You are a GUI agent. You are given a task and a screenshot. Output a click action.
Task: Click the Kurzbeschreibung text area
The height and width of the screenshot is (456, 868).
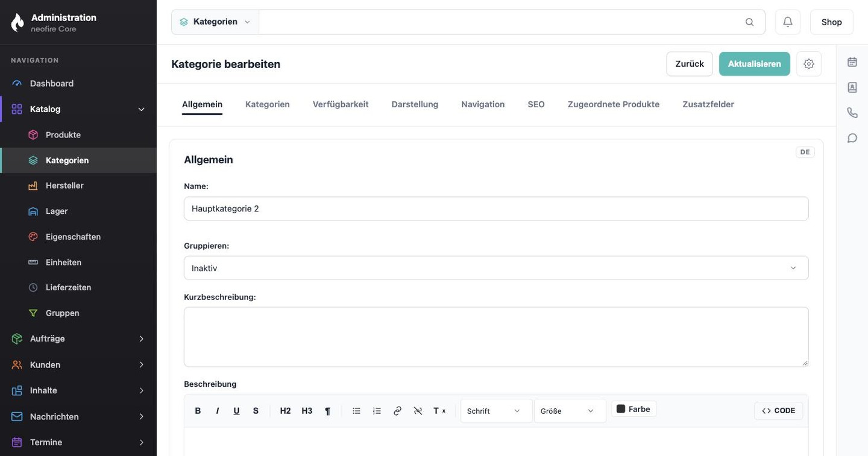pyautogui.click(x=496, y=337)
